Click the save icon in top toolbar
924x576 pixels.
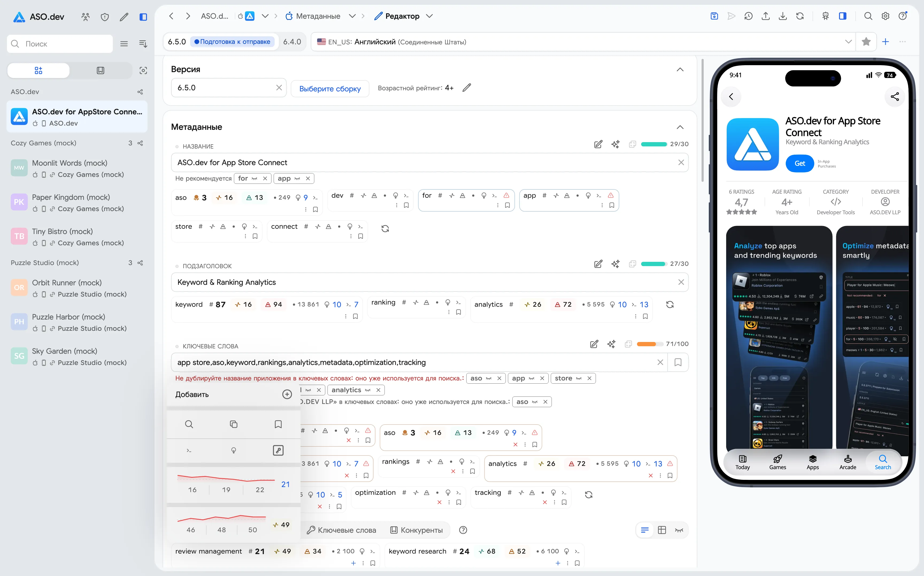coord(714,16)
